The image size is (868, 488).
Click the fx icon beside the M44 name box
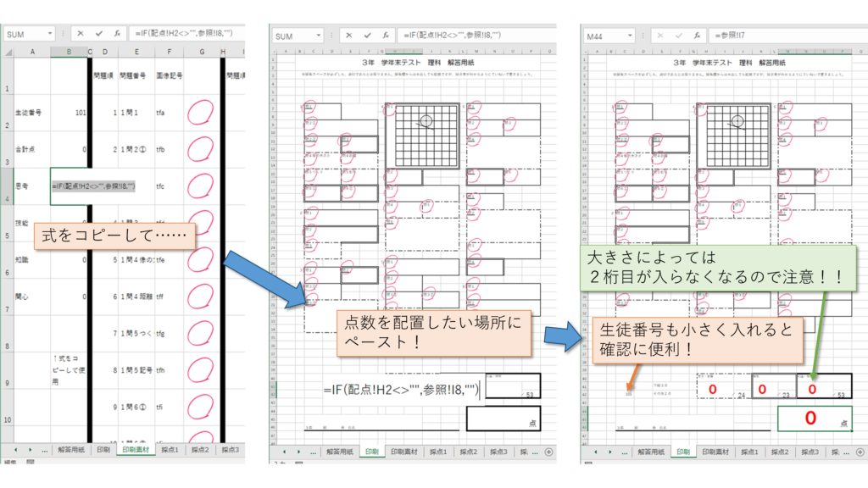[697, 36]
